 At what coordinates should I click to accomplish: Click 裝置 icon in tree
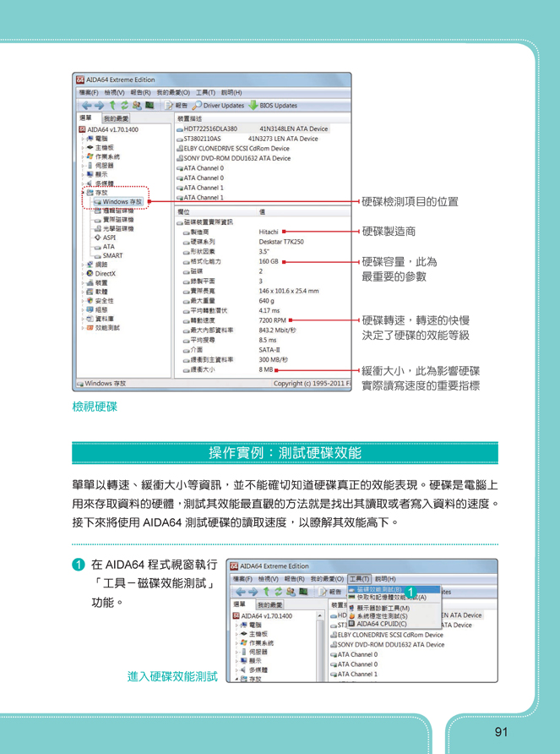point(90,282)
